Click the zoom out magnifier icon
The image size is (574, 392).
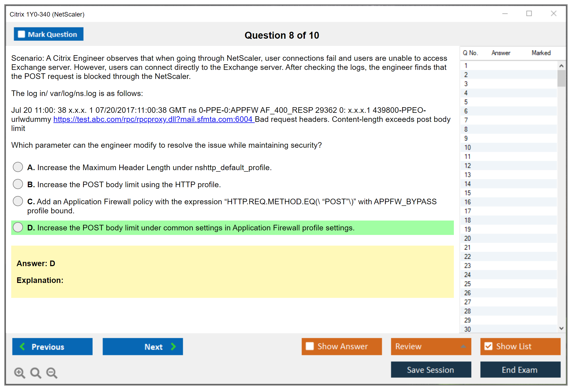click(52, 373)
